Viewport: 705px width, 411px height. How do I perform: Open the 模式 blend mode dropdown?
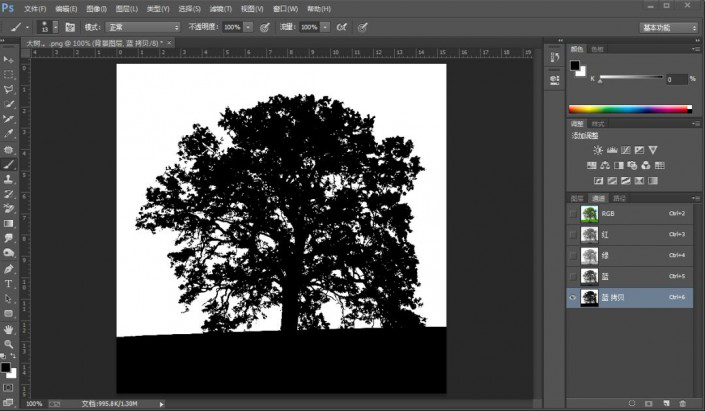[x=144, y=27]
